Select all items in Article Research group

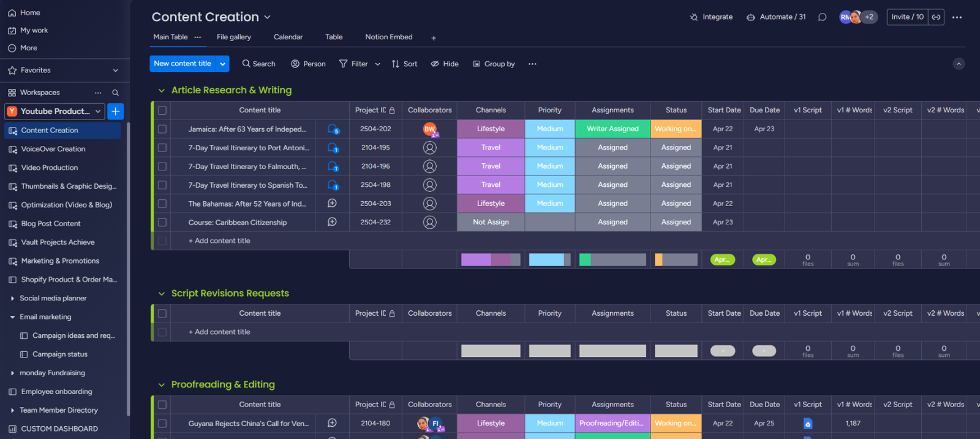point(162,110)
